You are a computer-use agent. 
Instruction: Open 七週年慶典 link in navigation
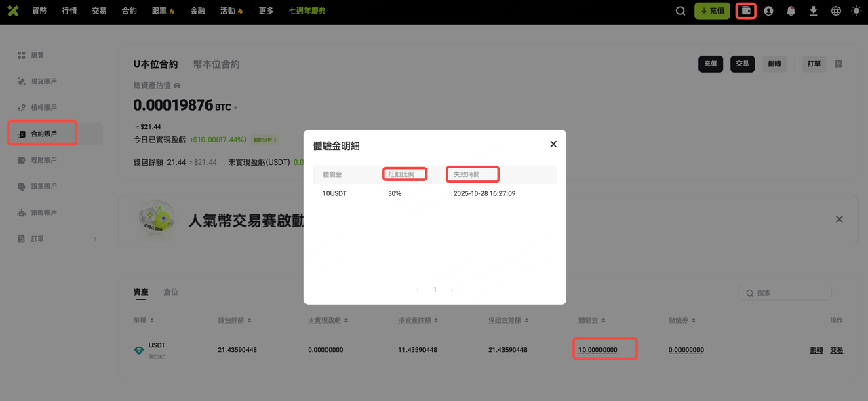[x=307, y=11]
